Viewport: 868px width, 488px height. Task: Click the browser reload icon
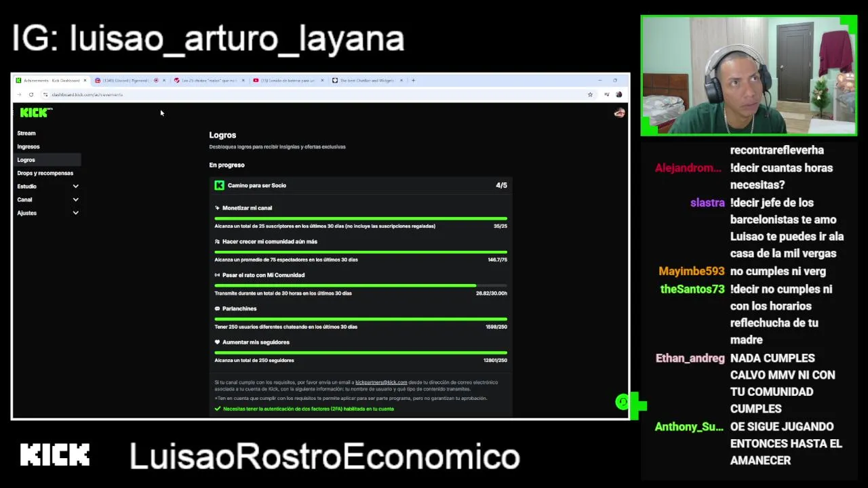tap(31, 94)
